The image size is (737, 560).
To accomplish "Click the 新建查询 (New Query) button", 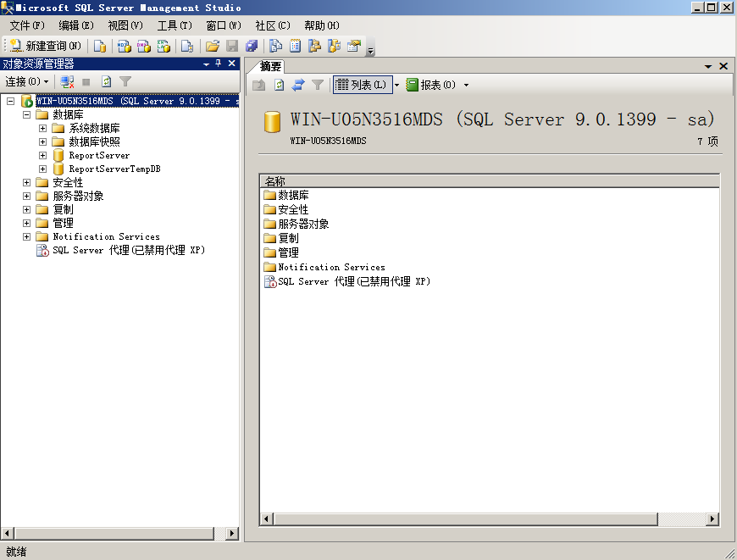I will [46, 46].
